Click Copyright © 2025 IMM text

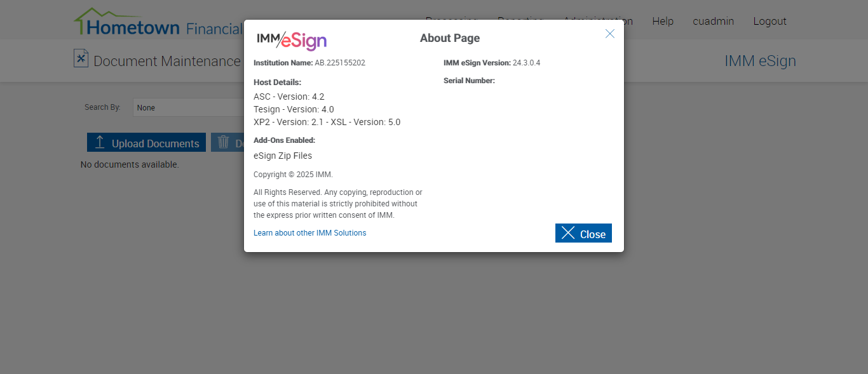[x=293, y=175]
